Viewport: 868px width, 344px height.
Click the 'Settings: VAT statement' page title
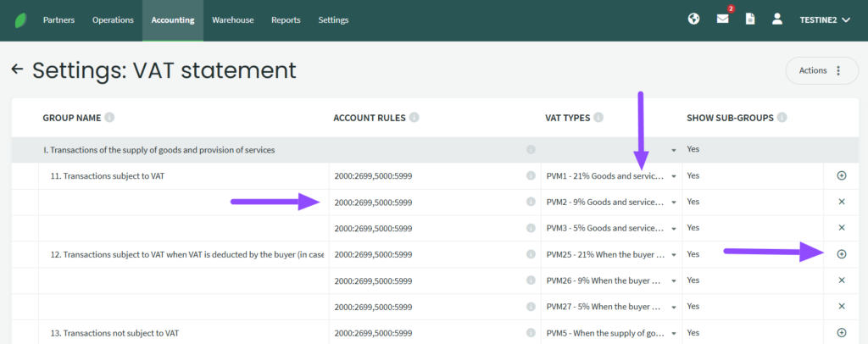[164, 70]
